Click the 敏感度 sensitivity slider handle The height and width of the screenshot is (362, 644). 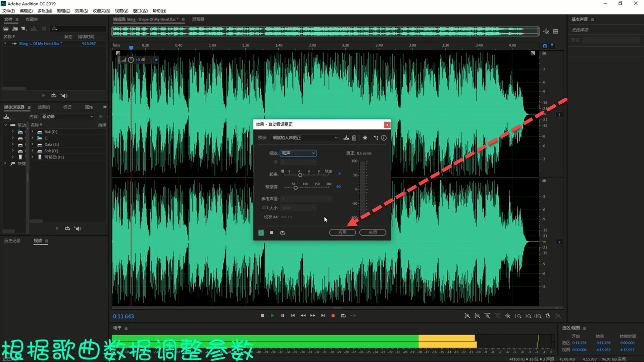295,188
